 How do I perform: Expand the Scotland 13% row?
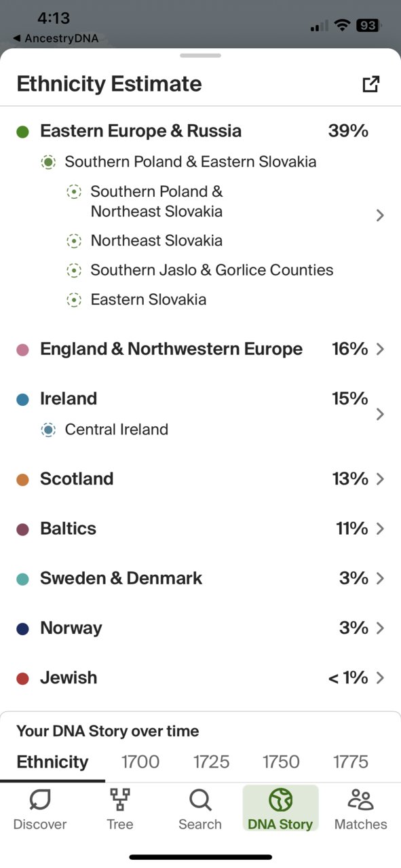[200, 478]
